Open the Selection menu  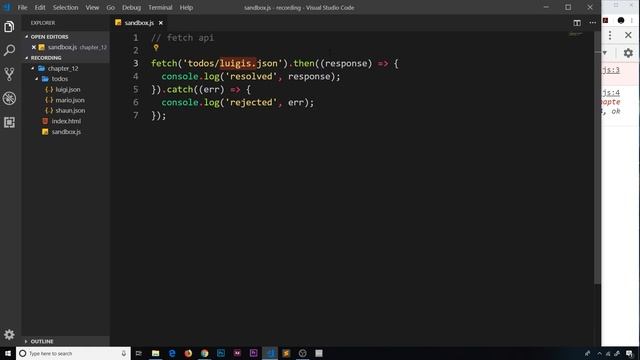65,7
